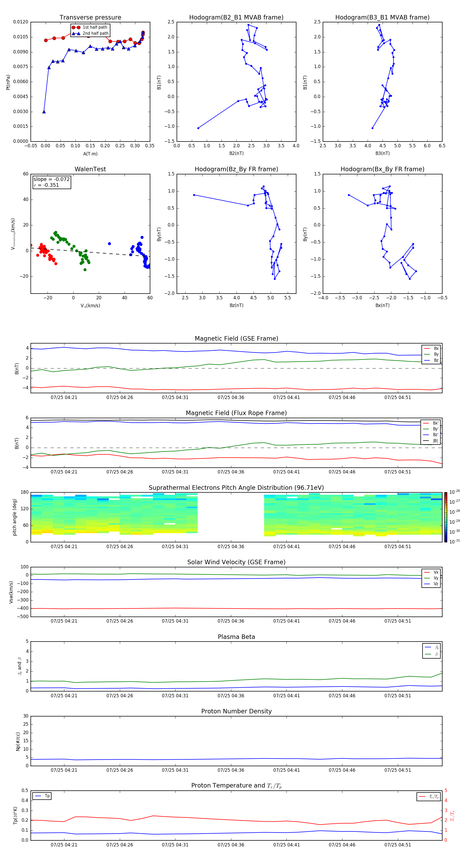Click the 'V_A(km/s)' x-axis label in WalenTest
473x868 pixels.
[x=90, y=306]
